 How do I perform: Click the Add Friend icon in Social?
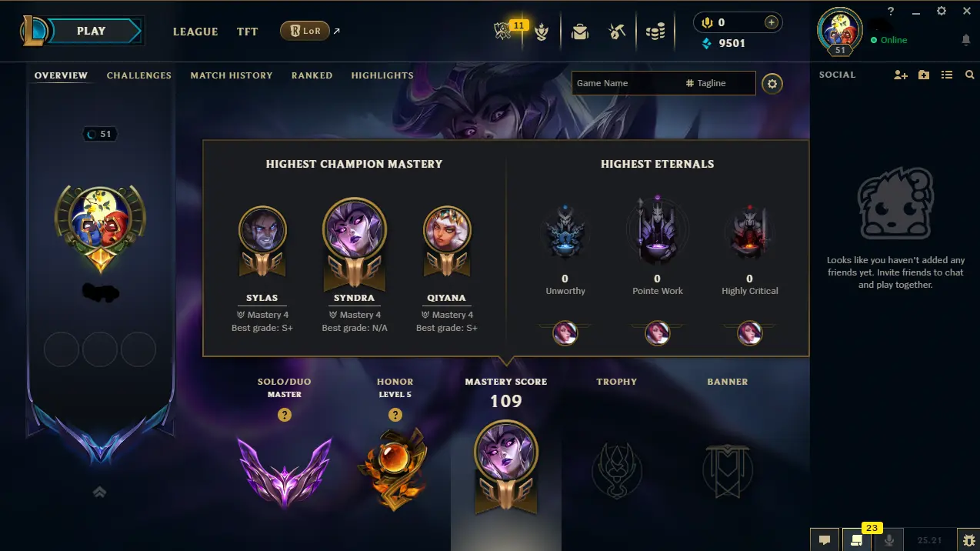click(x=901, y=75)
